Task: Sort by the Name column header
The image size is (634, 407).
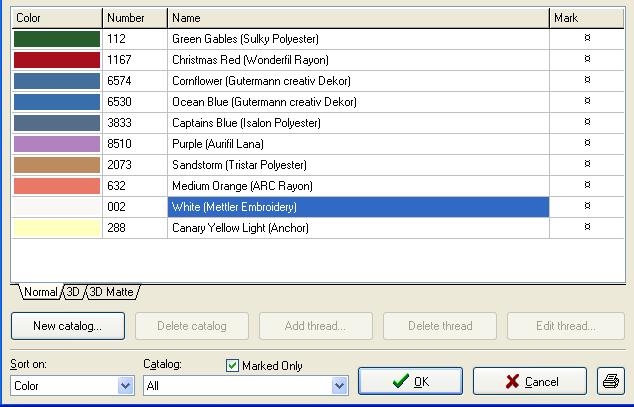Action: 358,18
